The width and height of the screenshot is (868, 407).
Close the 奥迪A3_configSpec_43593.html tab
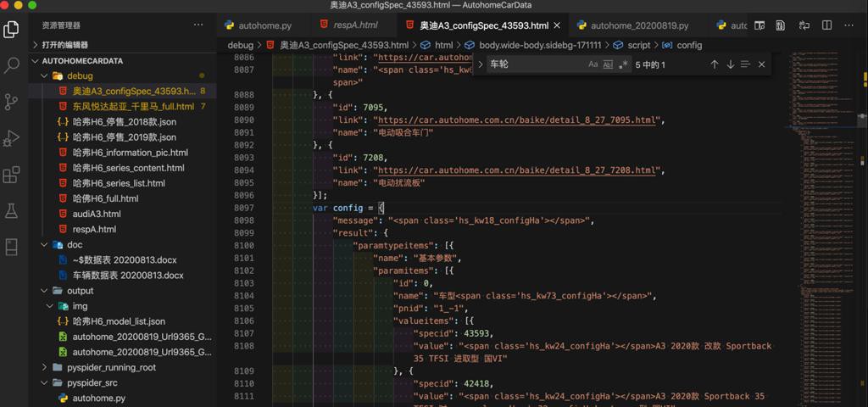pyautogui.click(x=557, y=25)
